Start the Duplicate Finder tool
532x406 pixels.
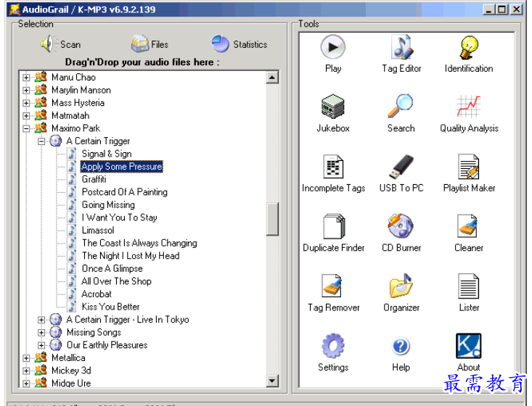click(x=334, y=233)
